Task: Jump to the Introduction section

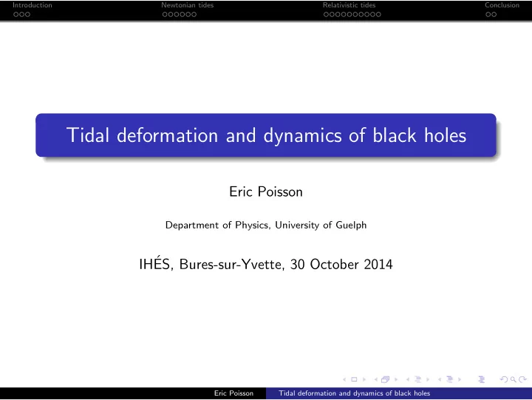Action: (x=33, y=5)
